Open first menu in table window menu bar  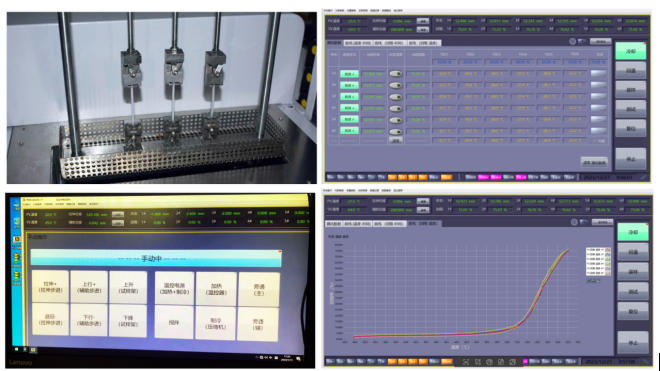pyautogui.click(x=328, y=11)
